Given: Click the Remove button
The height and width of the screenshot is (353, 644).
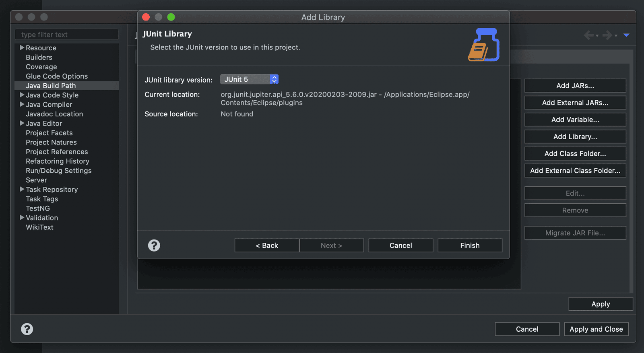Looking at the screenshot, I should (x=575, y=210).
